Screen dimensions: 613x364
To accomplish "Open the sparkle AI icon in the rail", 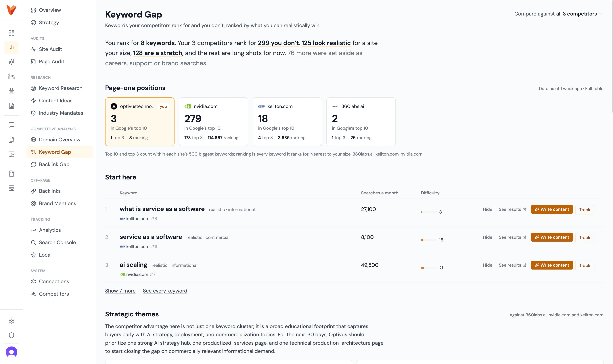I will pyautogui.click(x=12, y=62).
